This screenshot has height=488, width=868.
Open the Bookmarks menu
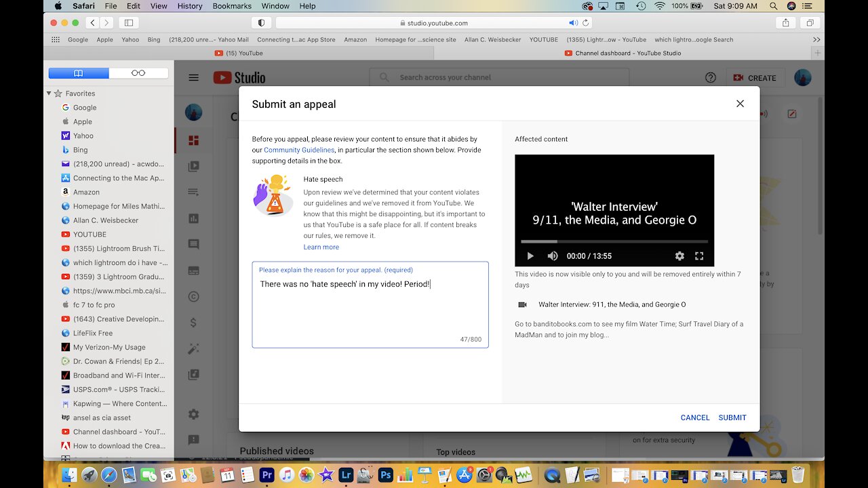click(232, 5)
